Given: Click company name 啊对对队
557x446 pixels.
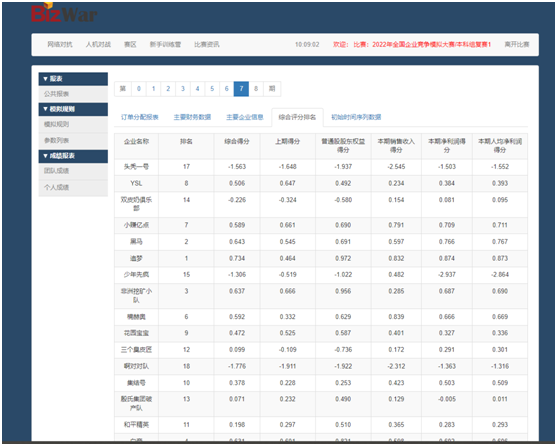Looking at the screenshot, I should click(x=136, y=366).
